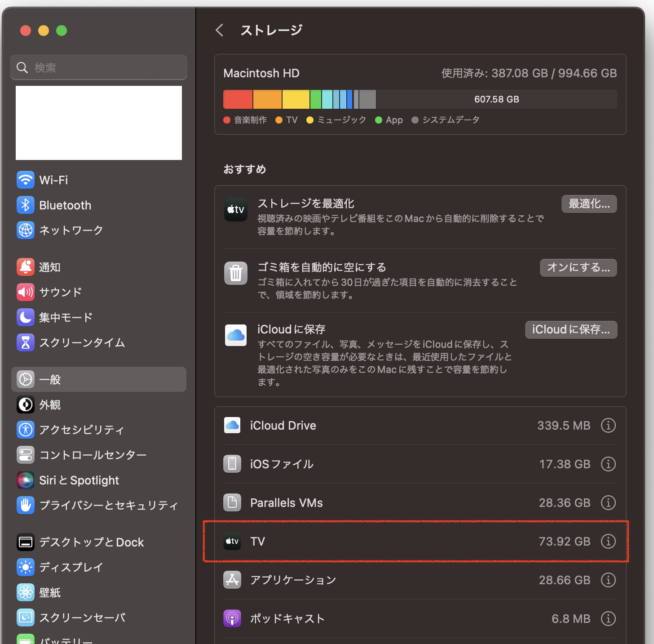This screenshot has width=654, height=644.
Task: Show info for ポッドキャスト storage
Action: [x=608, y=618]
